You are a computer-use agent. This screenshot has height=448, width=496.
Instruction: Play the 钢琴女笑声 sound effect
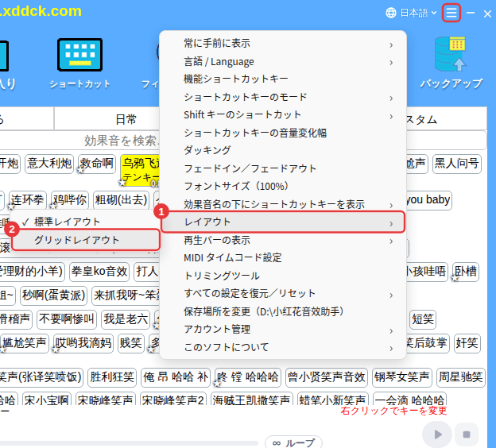pyautogui.click(x=401, y=377)
